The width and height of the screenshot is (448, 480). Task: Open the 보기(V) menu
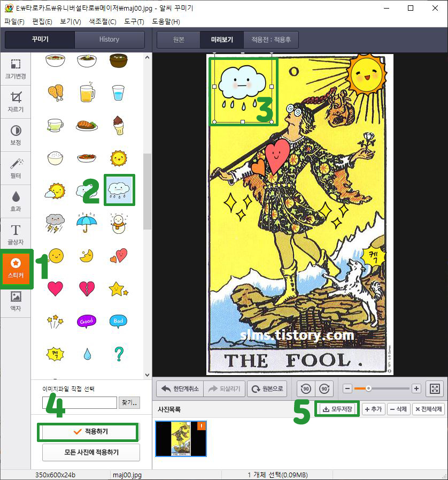[x=71, y=22]
